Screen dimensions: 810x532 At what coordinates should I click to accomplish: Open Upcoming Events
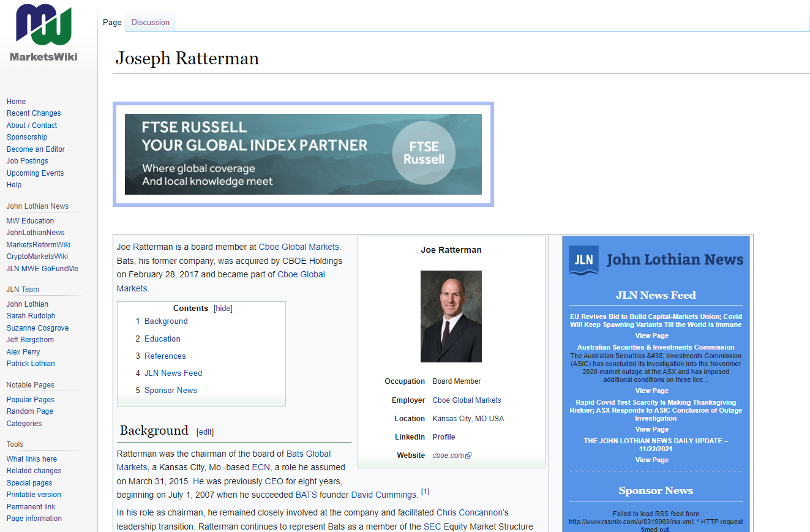[35, 173]
